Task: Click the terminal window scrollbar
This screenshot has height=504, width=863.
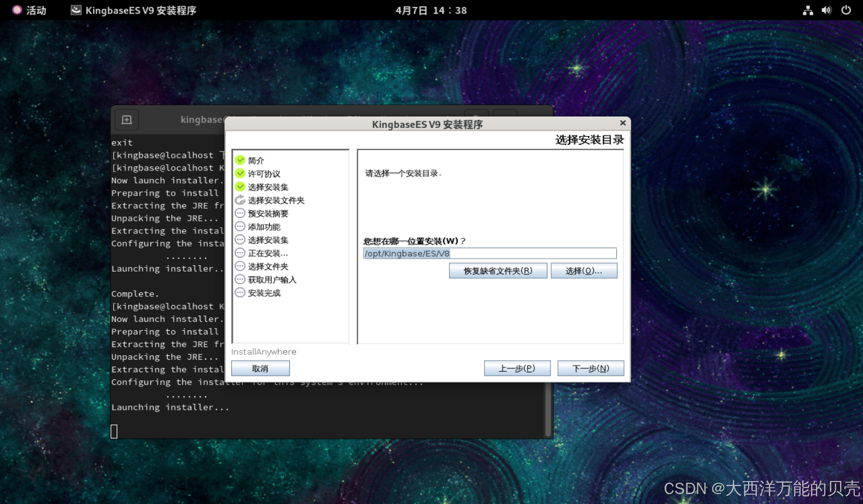Action: [x=549, y=409]
